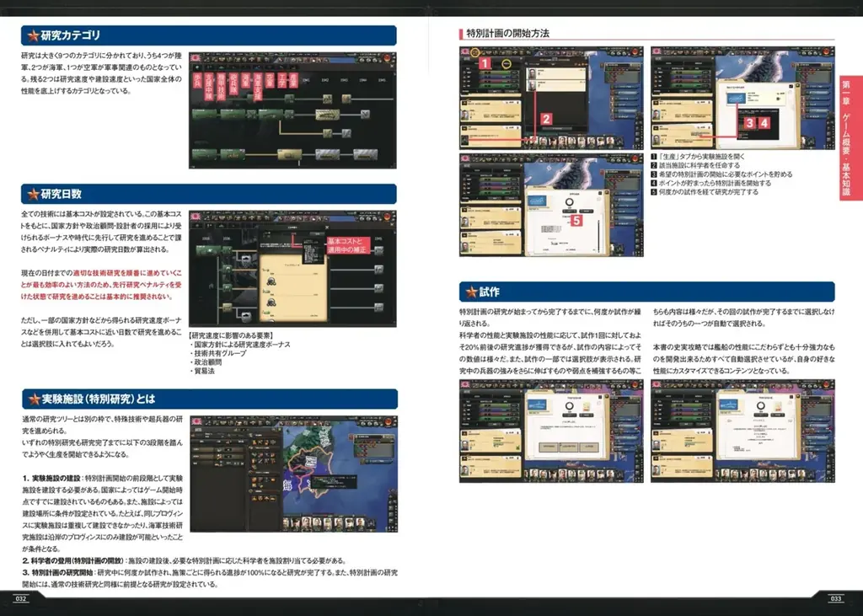Select the chapter side tab '第一章 ゲーム概要・基本知識'
The width and height of the screenshot is (863, 616).
coord(851,137)
